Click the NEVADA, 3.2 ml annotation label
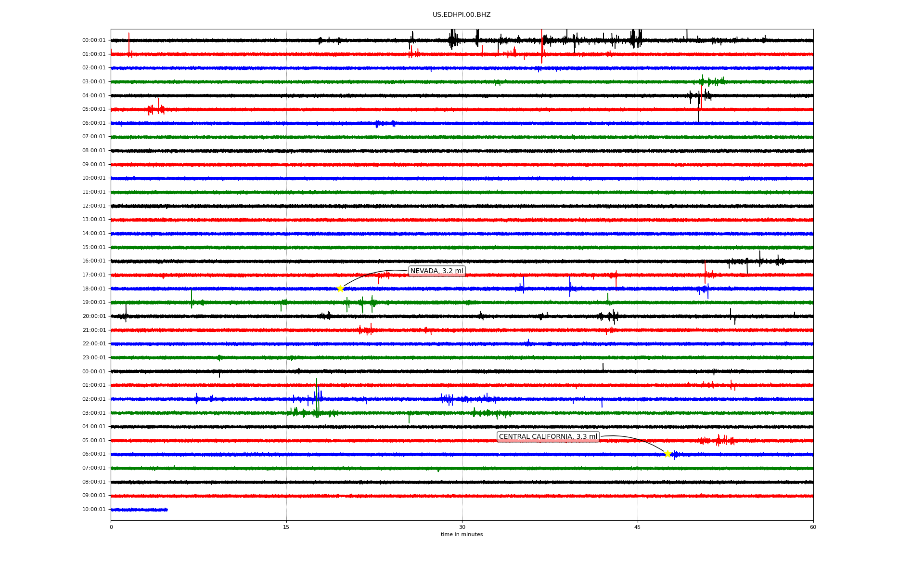 [x=436, y=271]
